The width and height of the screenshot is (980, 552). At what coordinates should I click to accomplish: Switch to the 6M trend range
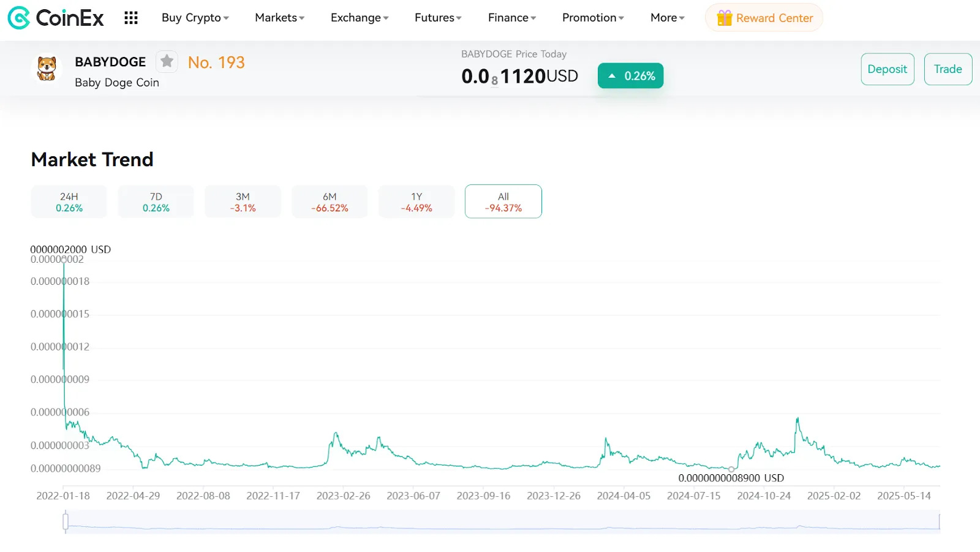point(330,202)
